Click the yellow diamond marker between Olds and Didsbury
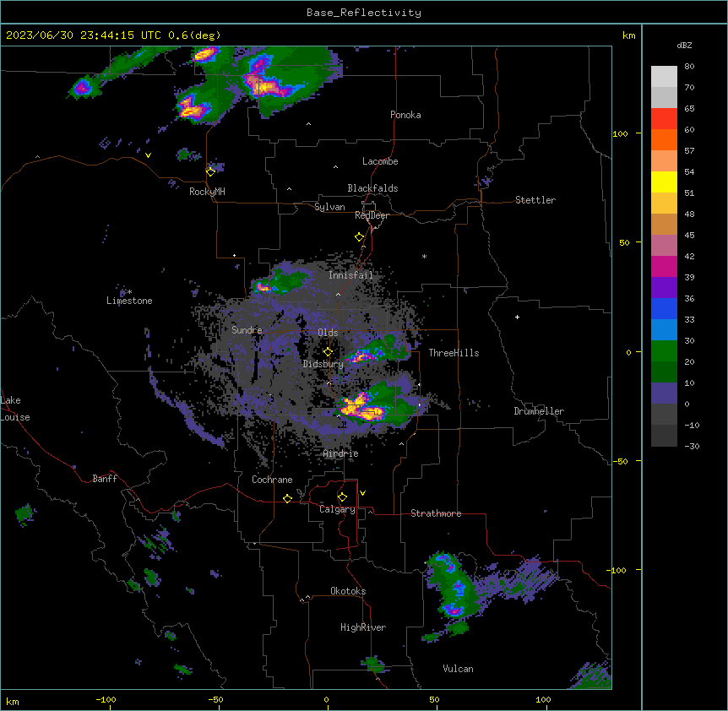The height and width of the screenshot is (711, 728). pos(328,352)
